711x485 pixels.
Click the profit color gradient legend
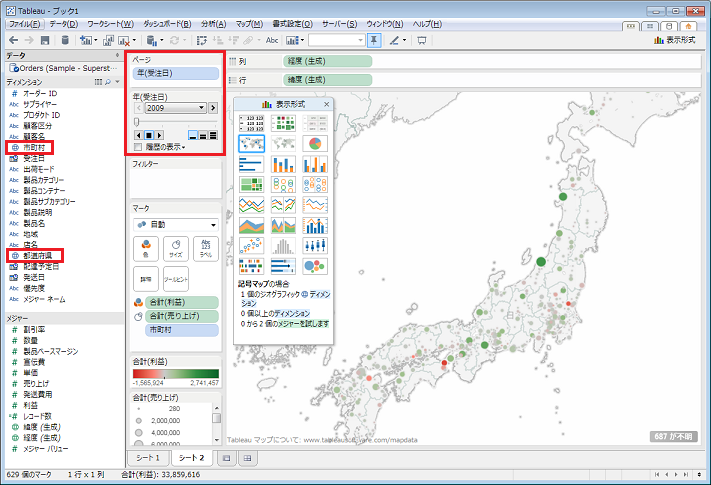[176, 373]
